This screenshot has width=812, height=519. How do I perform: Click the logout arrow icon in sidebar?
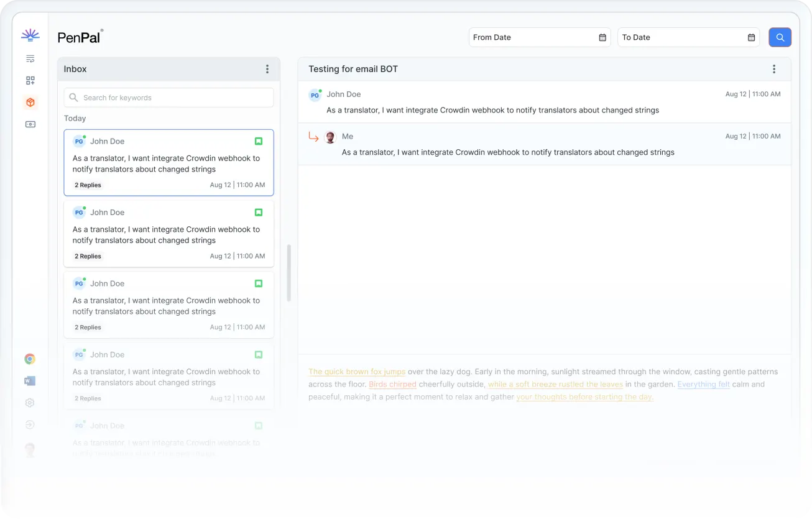coord(30,425)
